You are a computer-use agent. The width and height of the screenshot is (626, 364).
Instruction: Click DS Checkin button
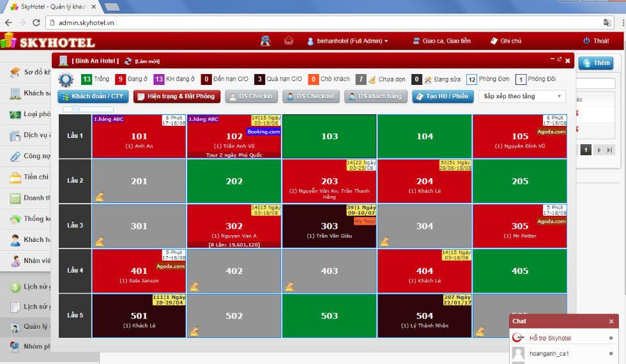pyautogui.click(x=252, y=96)
